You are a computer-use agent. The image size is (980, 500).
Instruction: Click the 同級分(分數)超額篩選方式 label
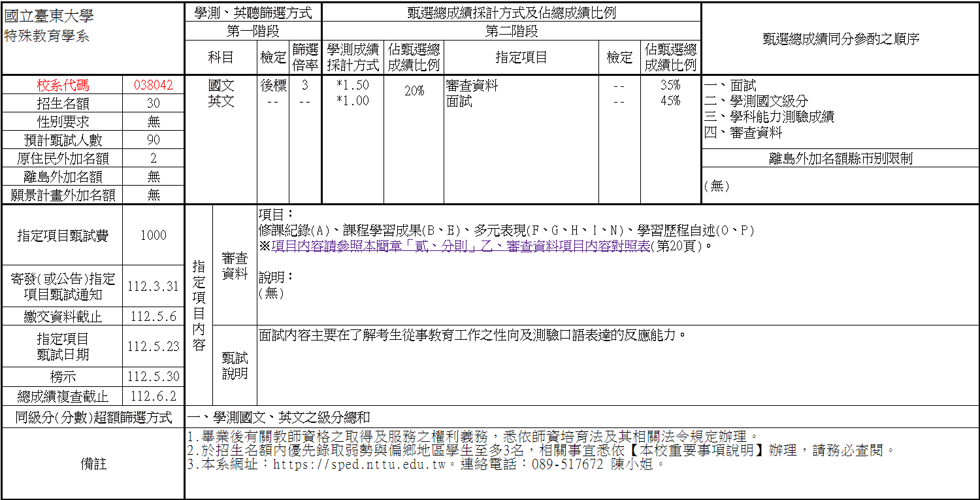93,417
